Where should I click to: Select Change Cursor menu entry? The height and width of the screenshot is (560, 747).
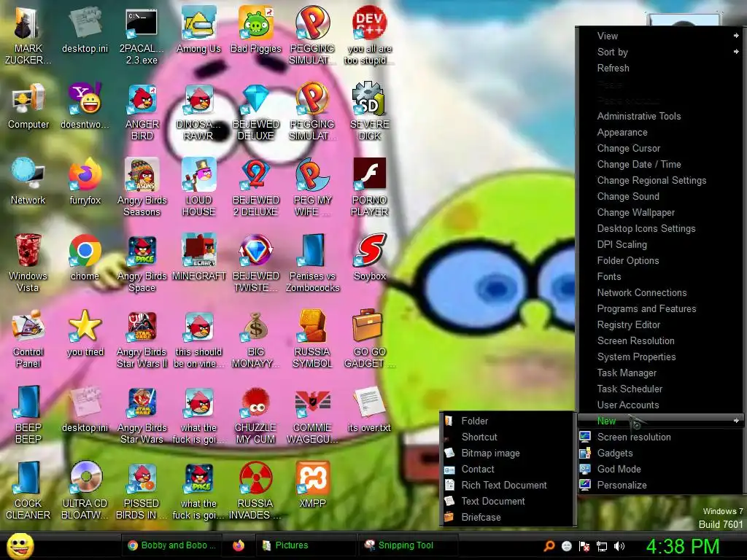coord(659,148)
